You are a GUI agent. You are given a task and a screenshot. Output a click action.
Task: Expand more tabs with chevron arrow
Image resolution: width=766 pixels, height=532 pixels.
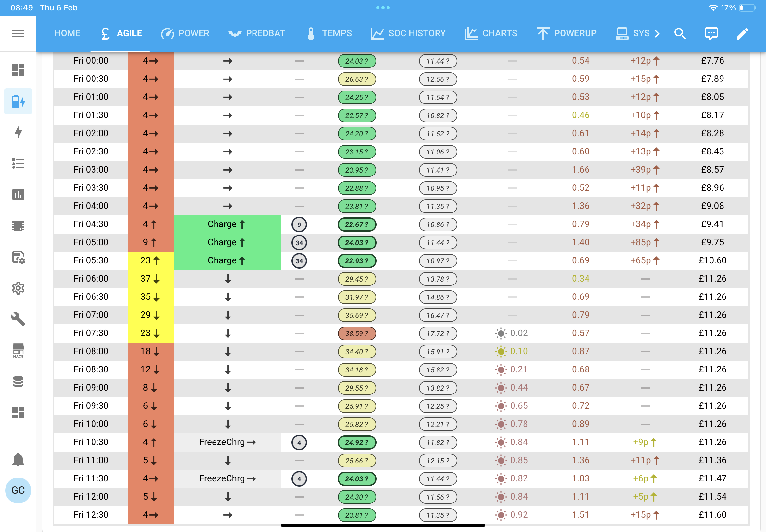[657, 33]
